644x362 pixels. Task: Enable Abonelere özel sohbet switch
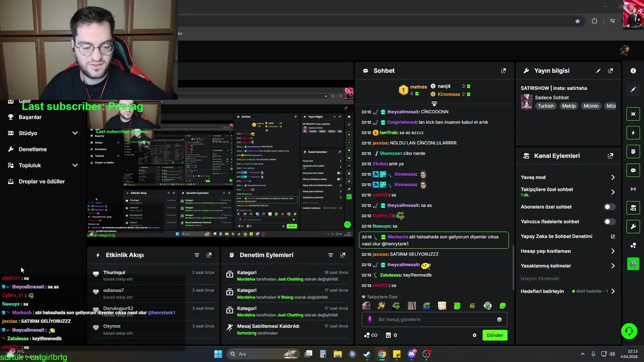tap(609, 207)
